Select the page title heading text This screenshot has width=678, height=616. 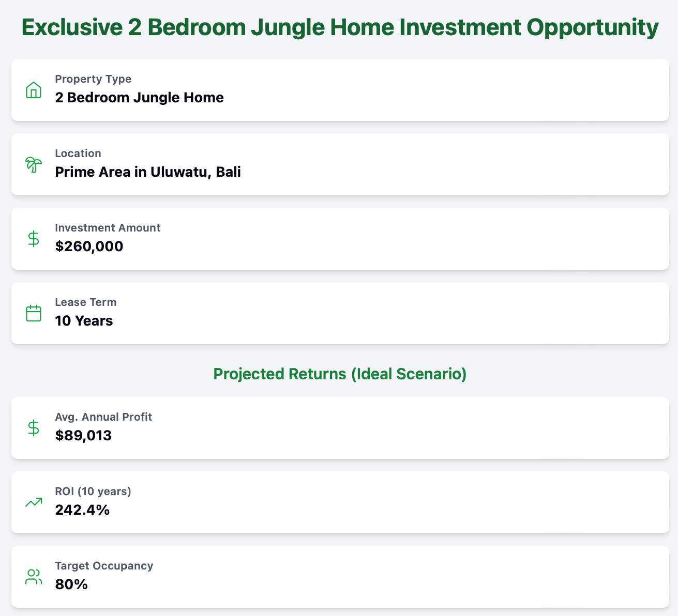pyautogui.click(x=340, y=28)
